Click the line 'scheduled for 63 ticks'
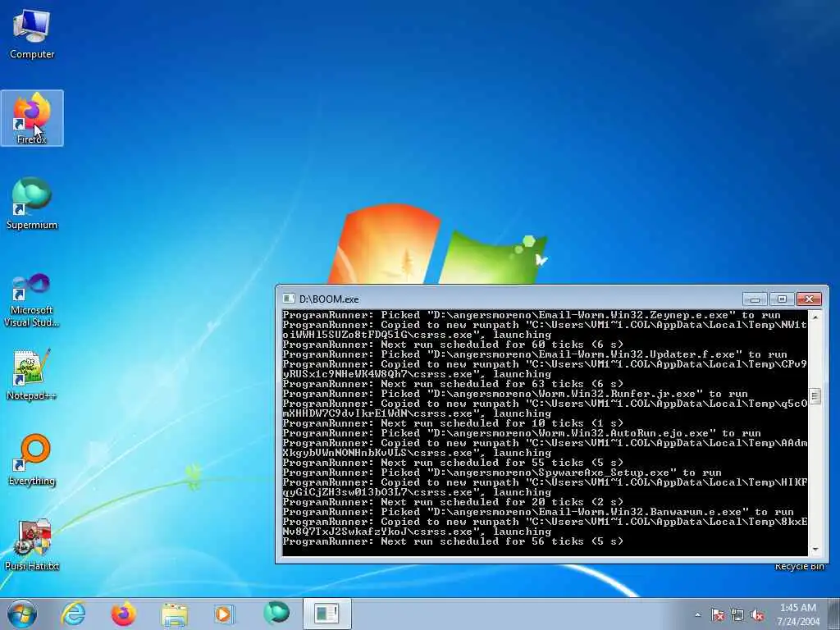Viewport: 840px width, 630px height. tap(453, 384)
